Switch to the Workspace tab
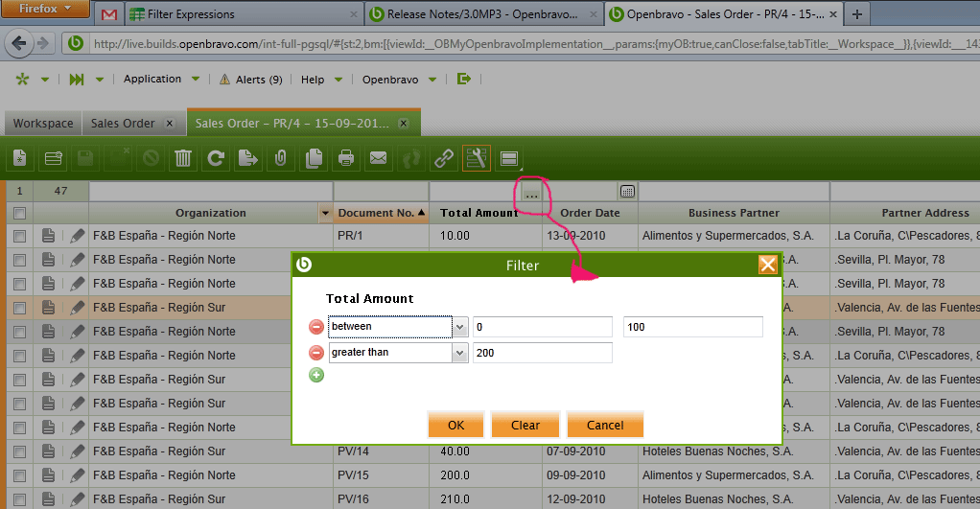 [x=42, y=124]
